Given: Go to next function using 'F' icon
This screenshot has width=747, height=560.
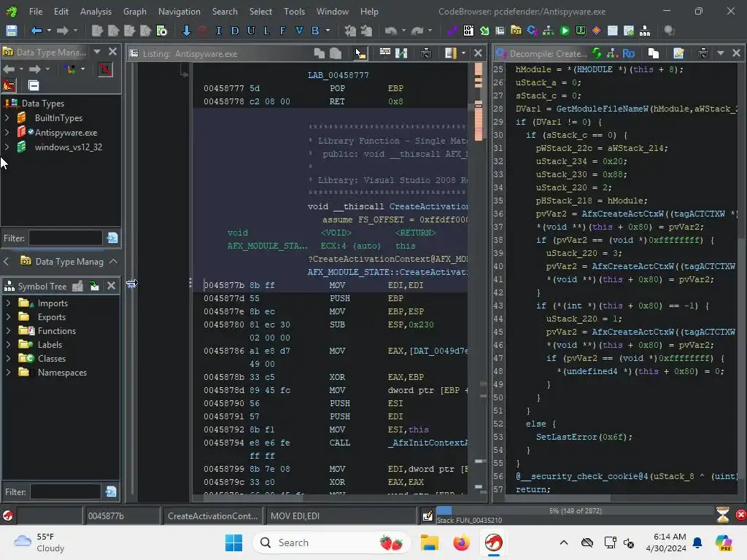Looking at the screenshot, I should [282, 31].
